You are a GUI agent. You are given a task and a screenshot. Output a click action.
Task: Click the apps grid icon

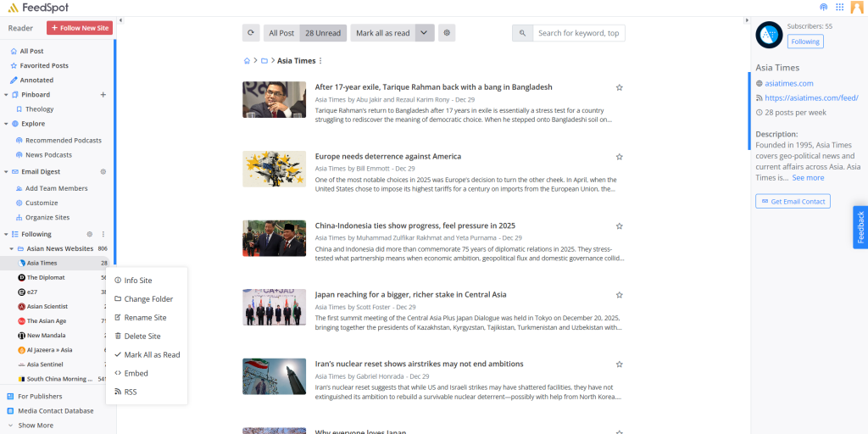[840, 7]
